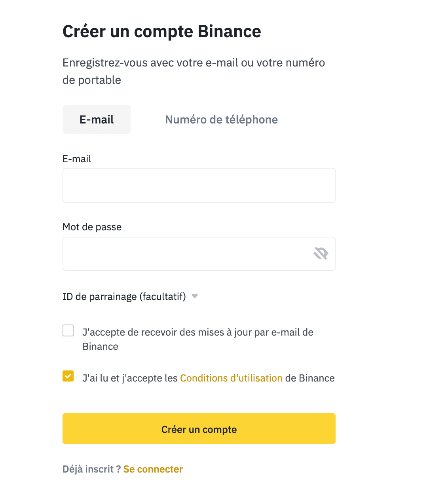The height and width of the screenshot is (486, 448).
Task: Click the E-mail label above the field
Action: click(x=77, y=159)
